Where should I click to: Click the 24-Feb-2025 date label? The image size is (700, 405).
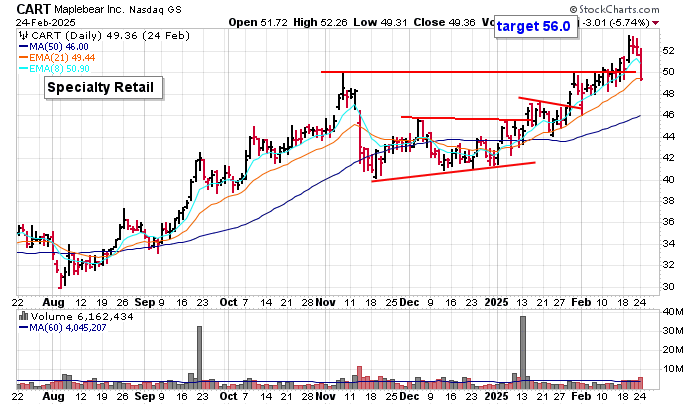coord(46,23)
